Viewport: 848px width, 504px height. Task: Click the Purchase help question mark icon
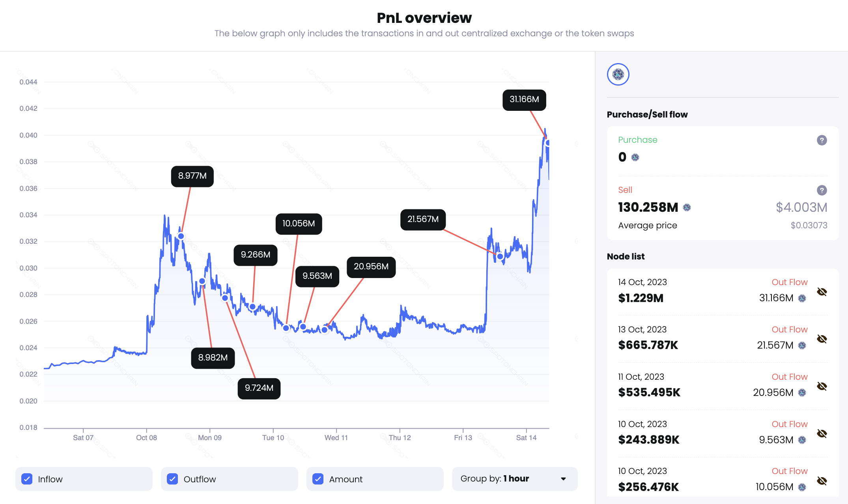pyautogui.click(x=822, y=140)
